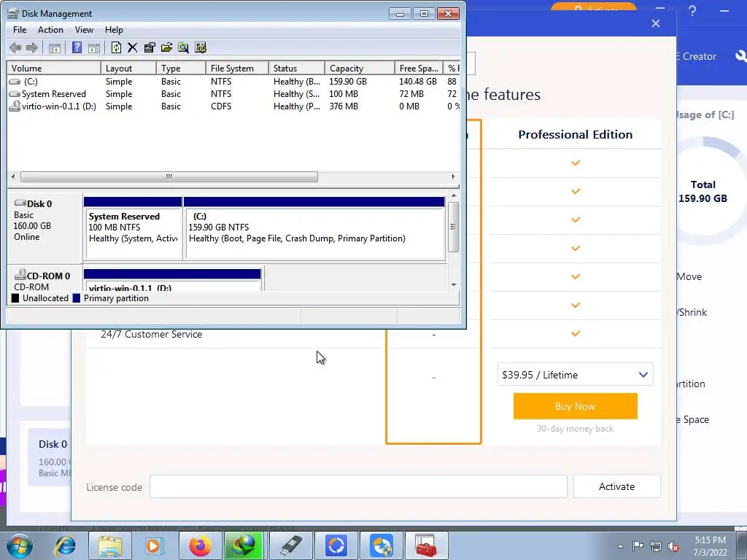Select the System Reserved 100 MB partition block
This screenshot has height=560, width=747.
coord(133,228)
